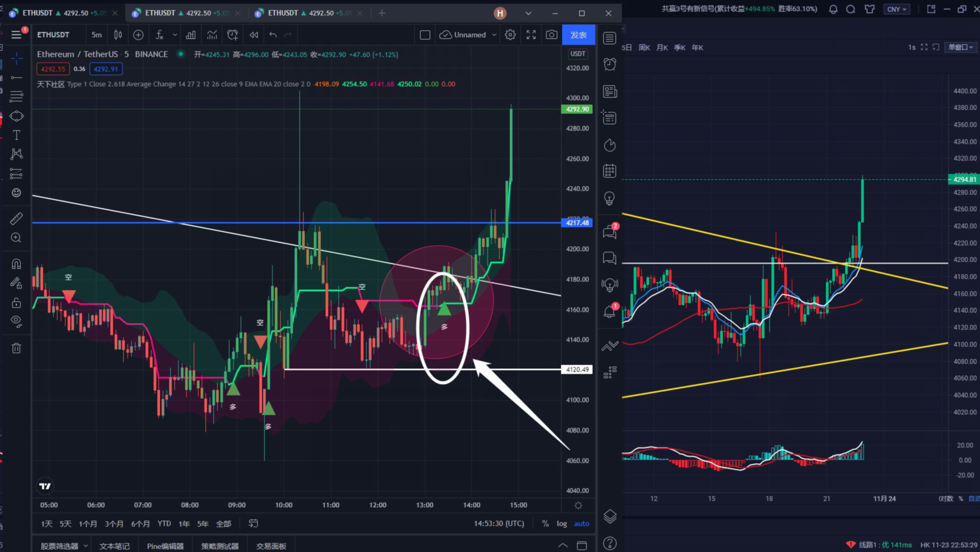Toggle the layout select square icon

pos(425,35)
